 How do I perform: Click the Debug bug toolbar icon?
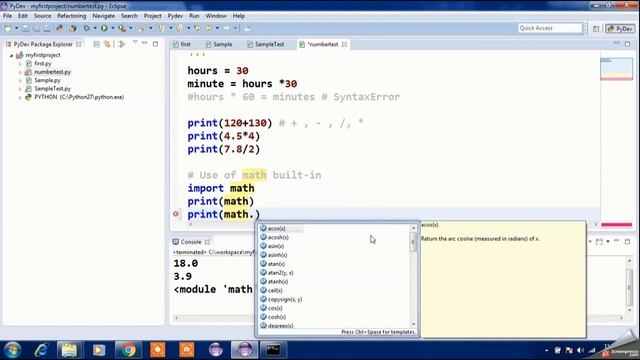tap(87, 28)
